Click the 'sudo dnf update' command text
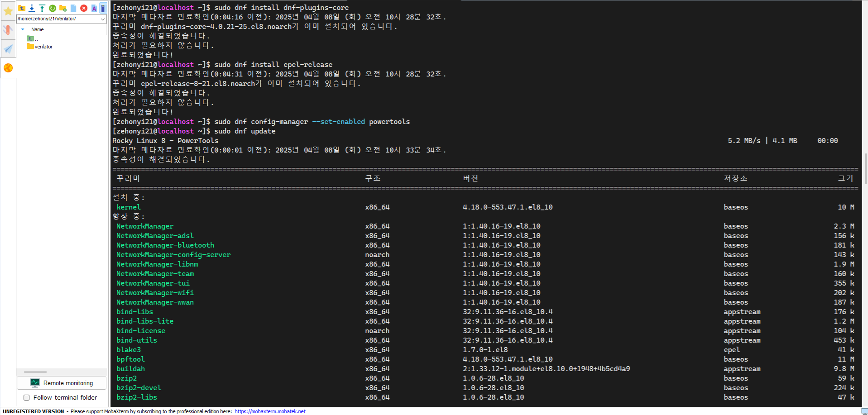 (x=245, y=131)
